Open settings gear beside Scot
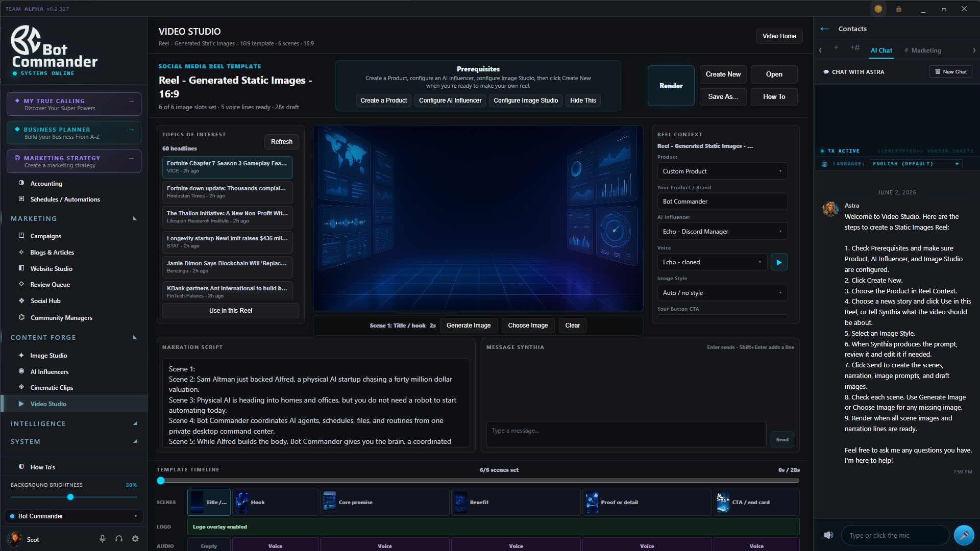Screen dimensions: 980x551 135,539
